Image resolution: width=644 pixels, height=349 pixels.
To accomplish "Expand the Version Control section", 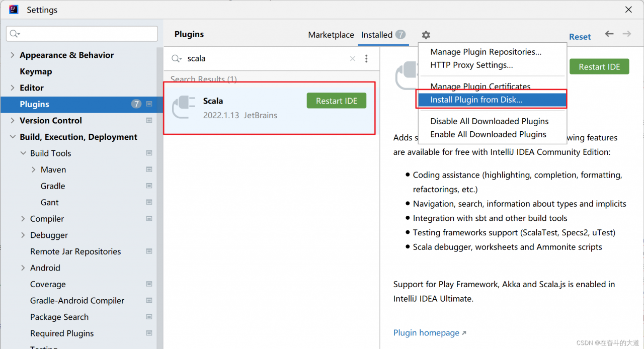I will coord(13,120).
